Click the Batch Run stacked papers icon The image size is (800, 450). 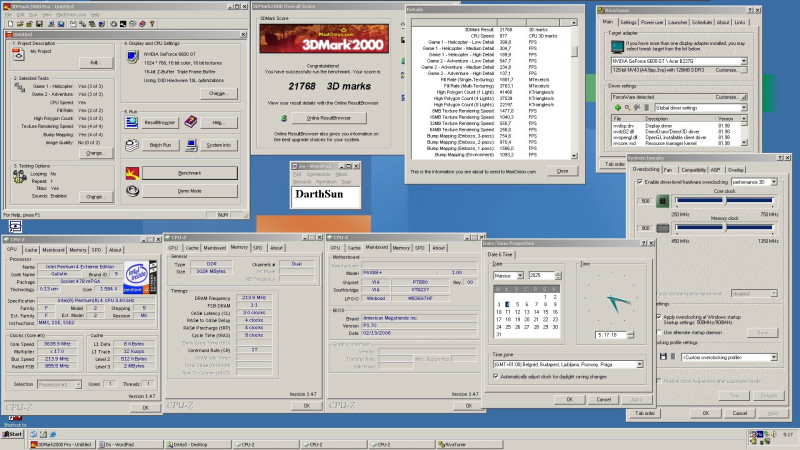(x=132, y=145)
